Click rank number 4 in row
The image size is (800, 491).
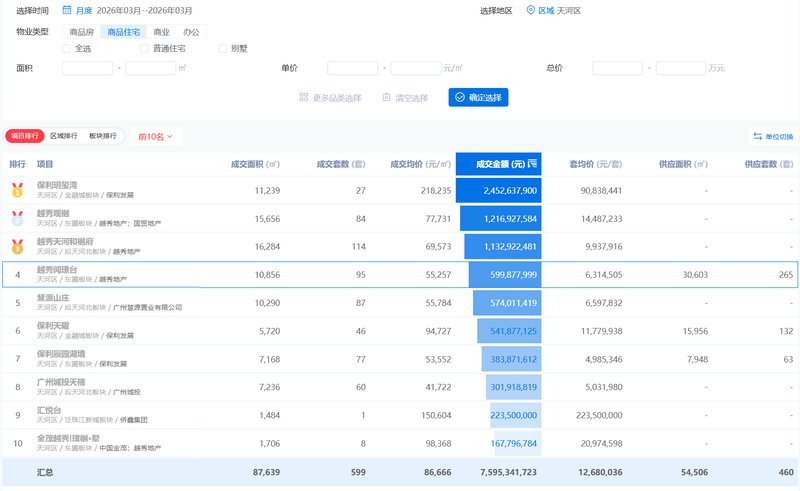(17, 275)
